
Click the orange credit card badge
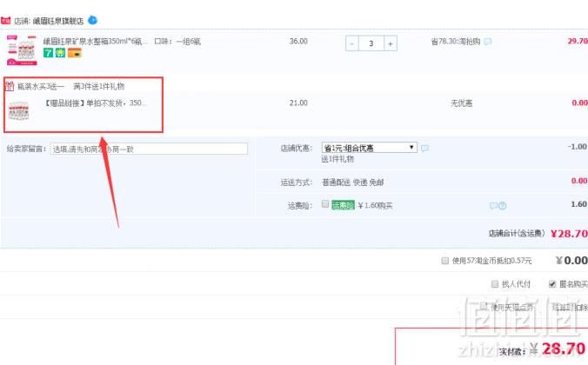click(x=75, y=53)
